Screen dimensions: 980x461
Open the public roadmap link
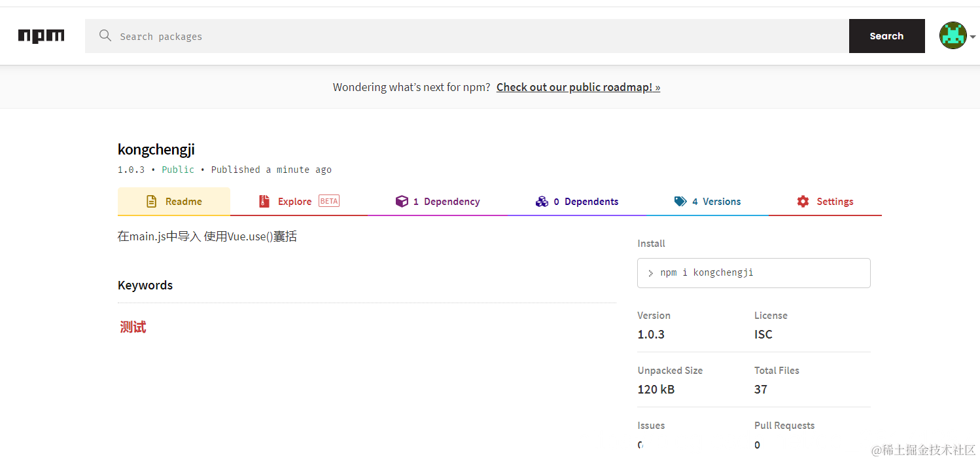578,87
